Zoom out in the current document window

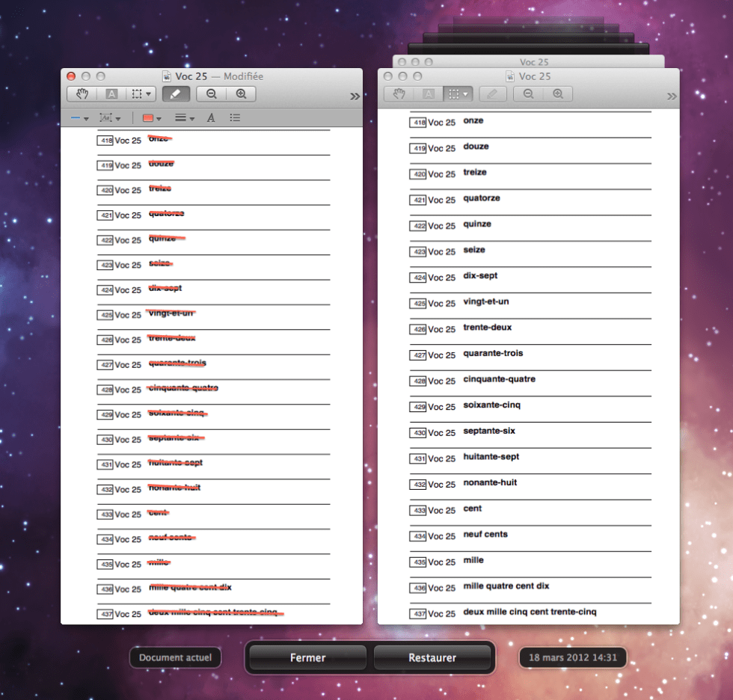[212, 94]
